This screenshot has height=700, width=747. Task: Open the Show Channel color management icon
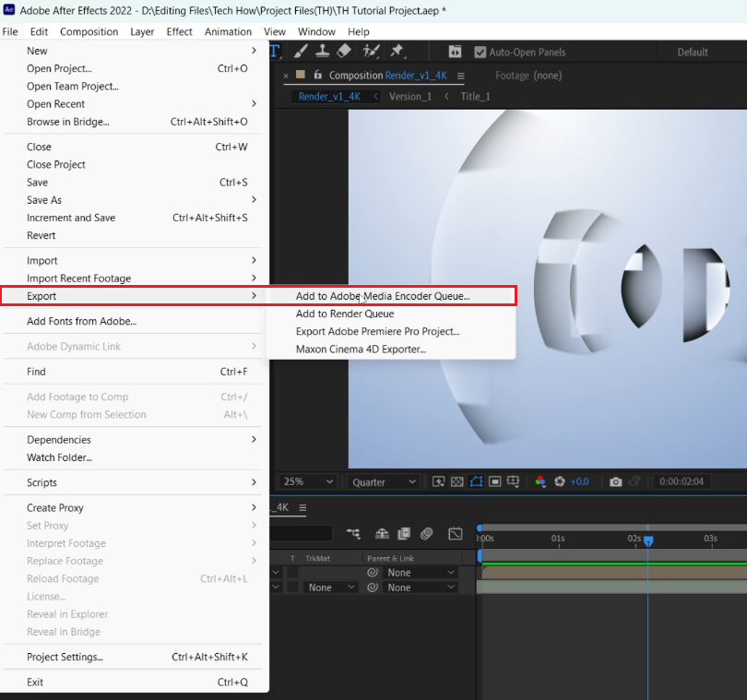pyautogui.click(x=540, y=481)
